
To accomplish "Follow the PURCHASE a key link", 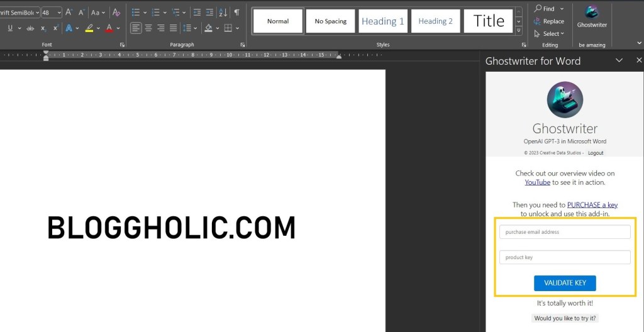I will point(592,204).
